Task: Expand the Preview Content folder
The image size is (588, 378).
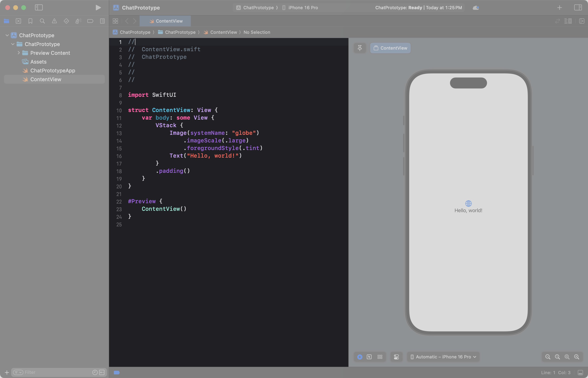Action: pos(19,53)
